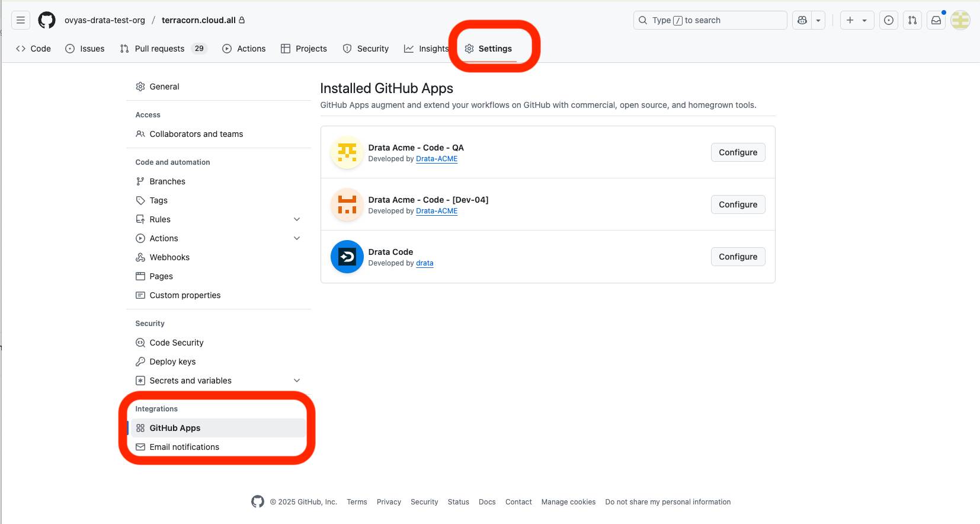Open Pages settings
The height and width of the screenshot is (524, 980).
coord(219,276)
